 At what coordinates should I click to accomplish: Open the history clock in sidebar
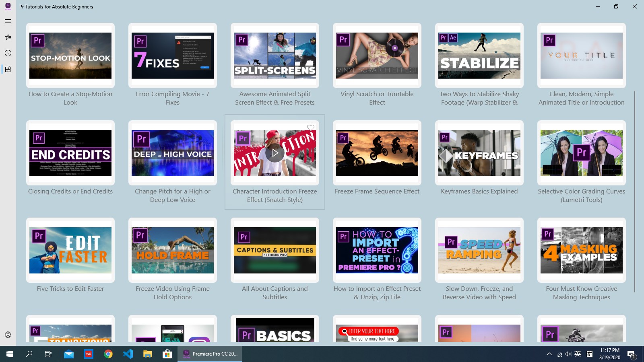tap(8, 53)
